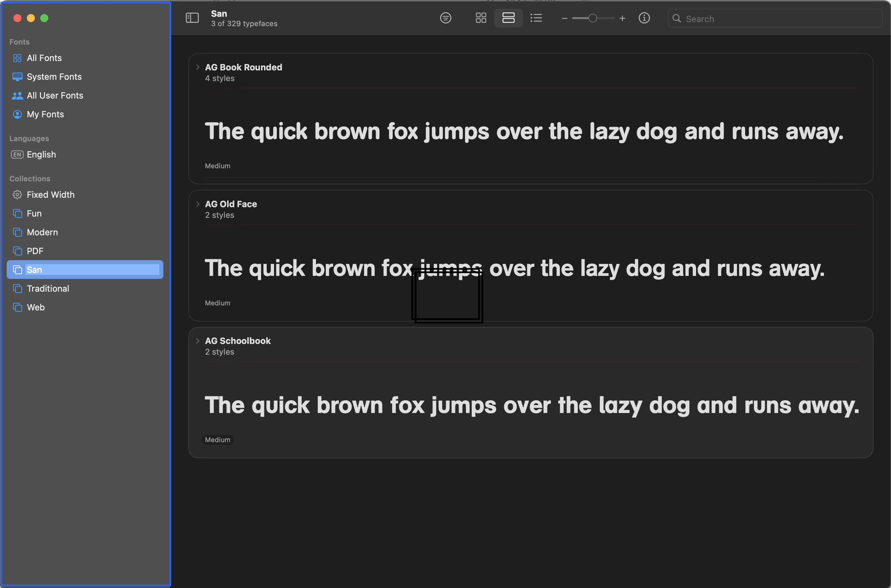Expand AG Schoolbook styles

[x=198, y=341]
